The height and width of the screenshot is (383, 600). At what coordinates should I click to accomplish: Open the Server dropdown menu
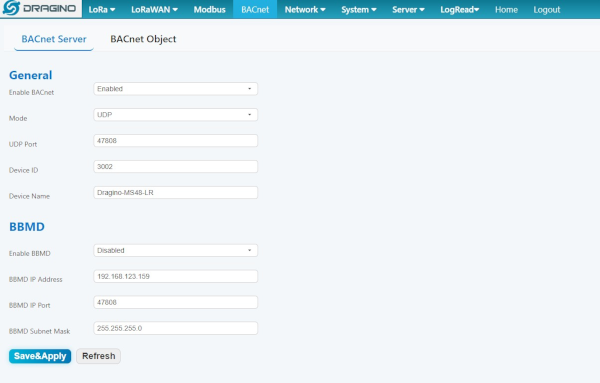408,10
